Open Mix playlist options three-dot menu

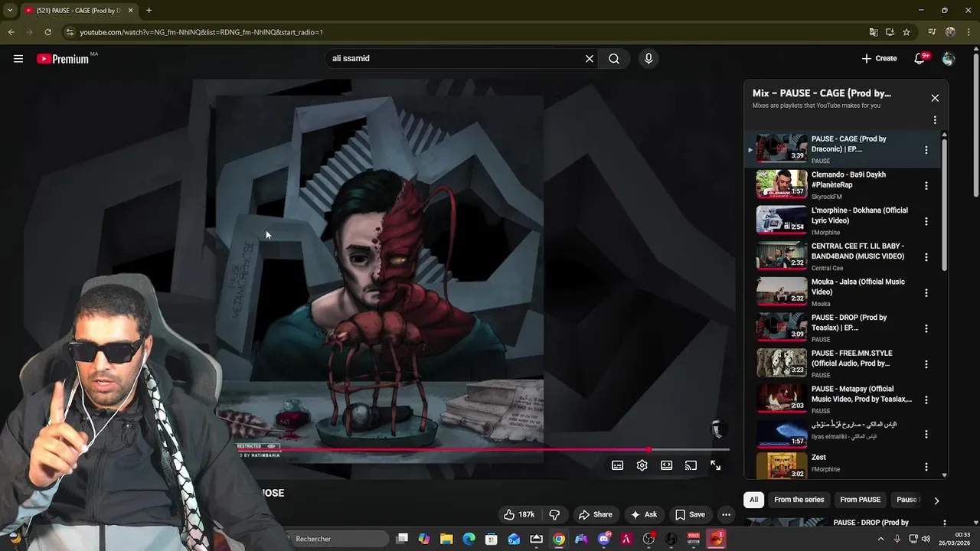coord(935,120)
